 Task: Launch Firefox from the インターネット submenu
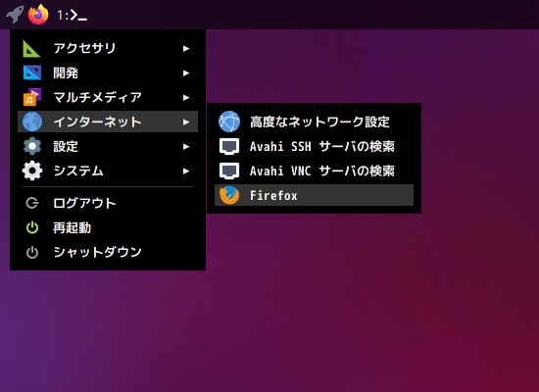314,195
